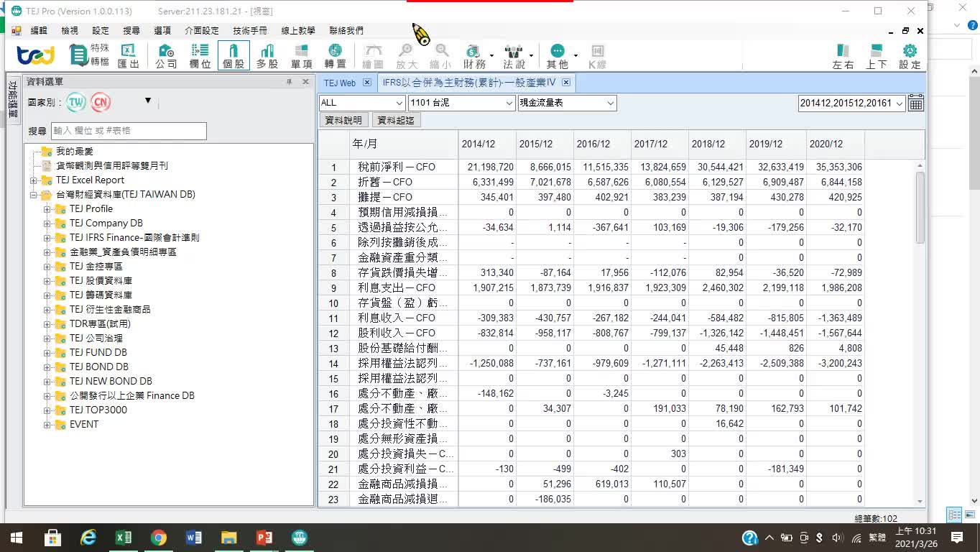Click the TEJ logo in toolbar

click(36, 55)
